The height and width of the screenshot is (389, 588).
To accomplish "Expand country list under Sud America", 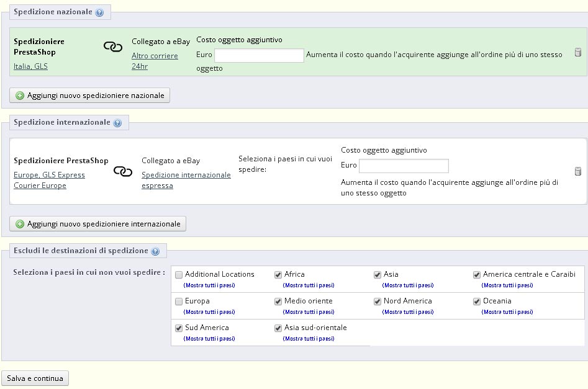I will pos(209,339).
